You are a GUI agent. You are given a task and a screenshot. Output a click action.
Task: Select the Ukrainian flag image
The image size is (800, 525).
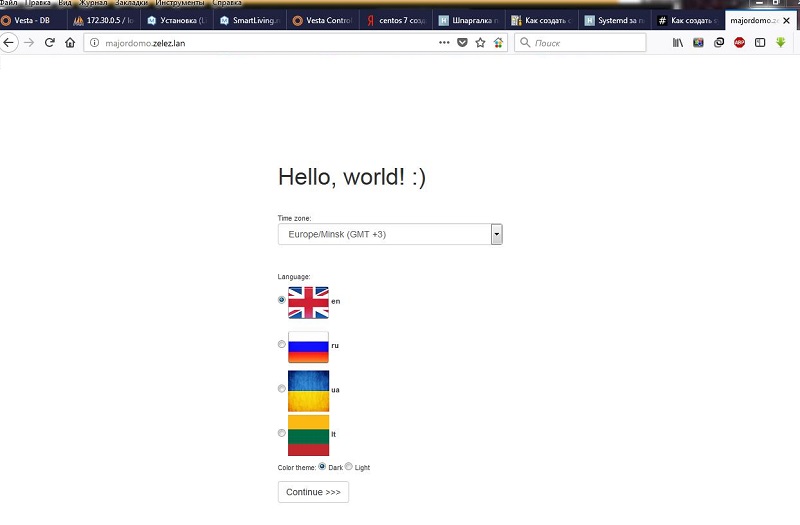click(308, 391)
